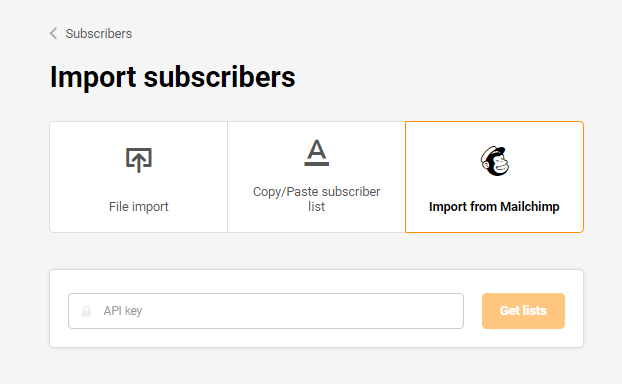
Task: Click the Mailchimp monkey logo icon
Action: pos(495,161)
